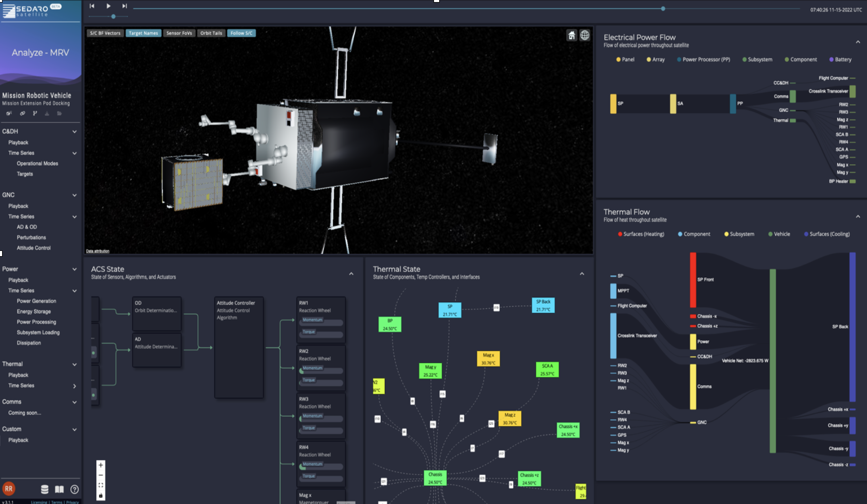867x504 pixels.
Task: Turn on Sensor FoVs display
Action: tap(179, 33)
